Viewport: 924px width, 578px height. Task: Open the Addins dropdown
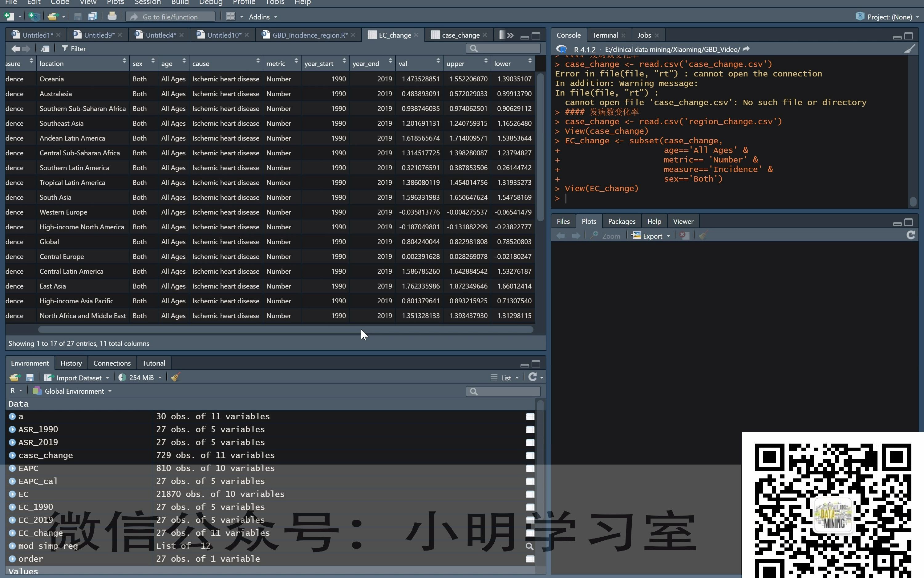[x=263, y=17]
